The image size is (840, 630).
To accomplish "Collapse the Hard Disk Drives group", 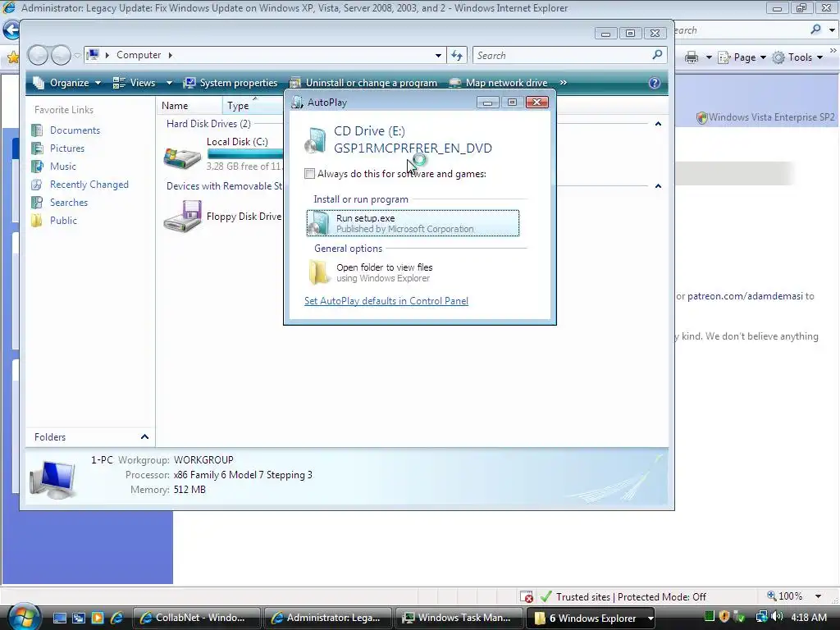I will pos(659,124).
